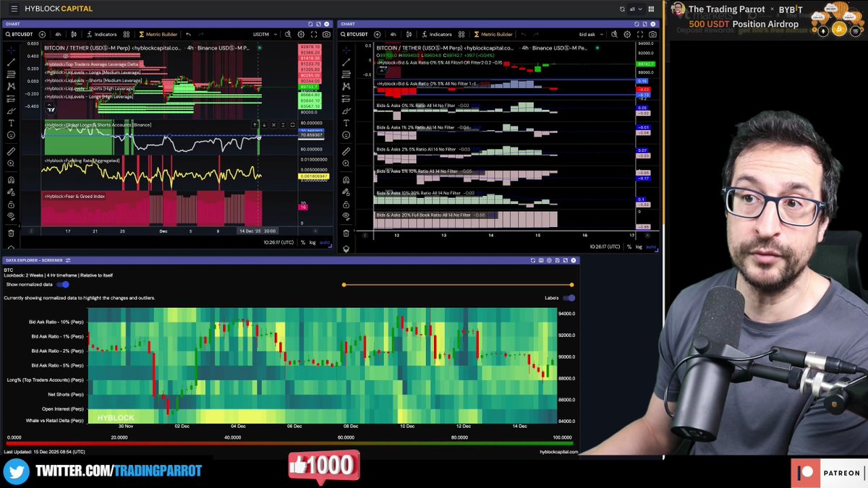868x488 pixels.
Task: Choose the ruler measure tool in left chart
Action: tap(11, 151)
